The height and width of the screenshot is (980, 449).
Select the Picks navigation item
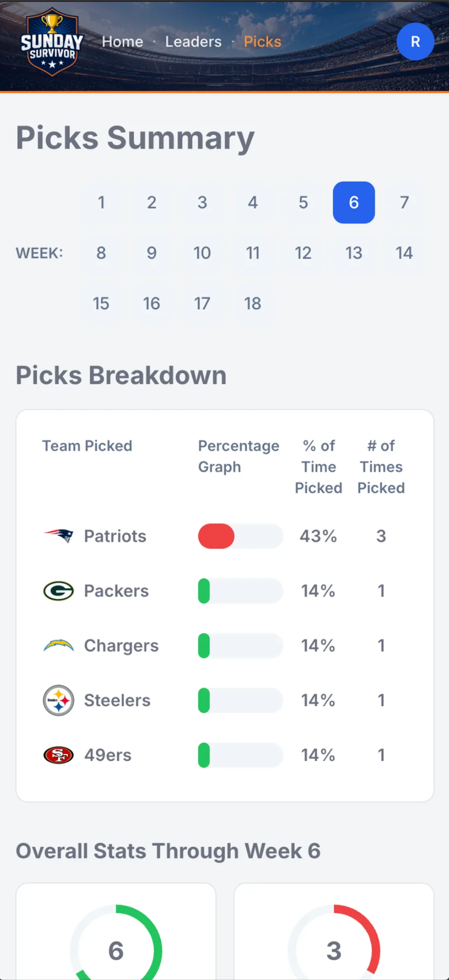tap(263, 42)
